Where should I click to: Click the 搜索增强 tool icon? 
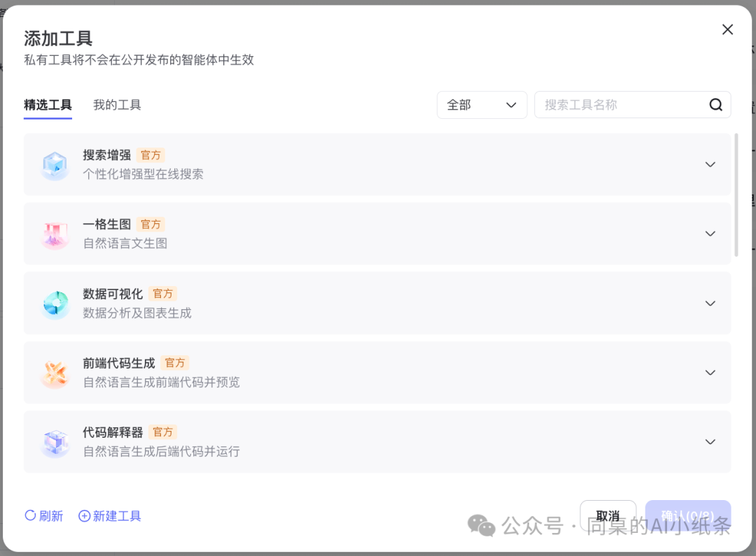point(55,164)
